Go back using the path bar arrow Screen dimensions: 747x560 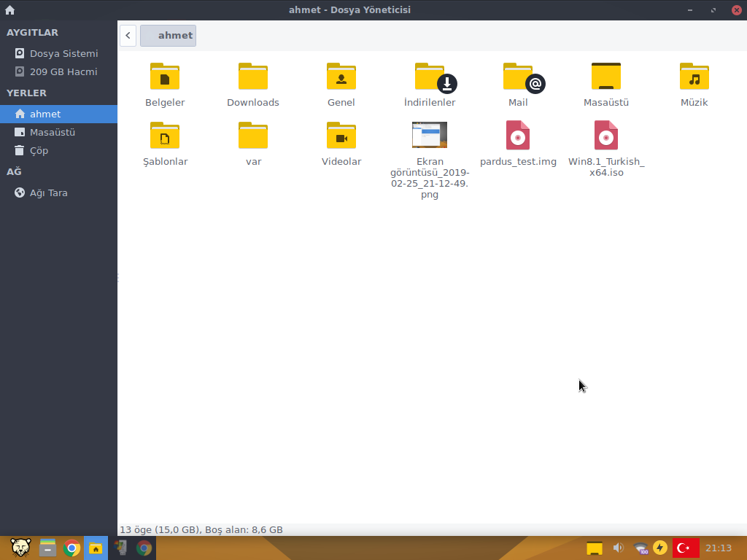pos(128,35)
